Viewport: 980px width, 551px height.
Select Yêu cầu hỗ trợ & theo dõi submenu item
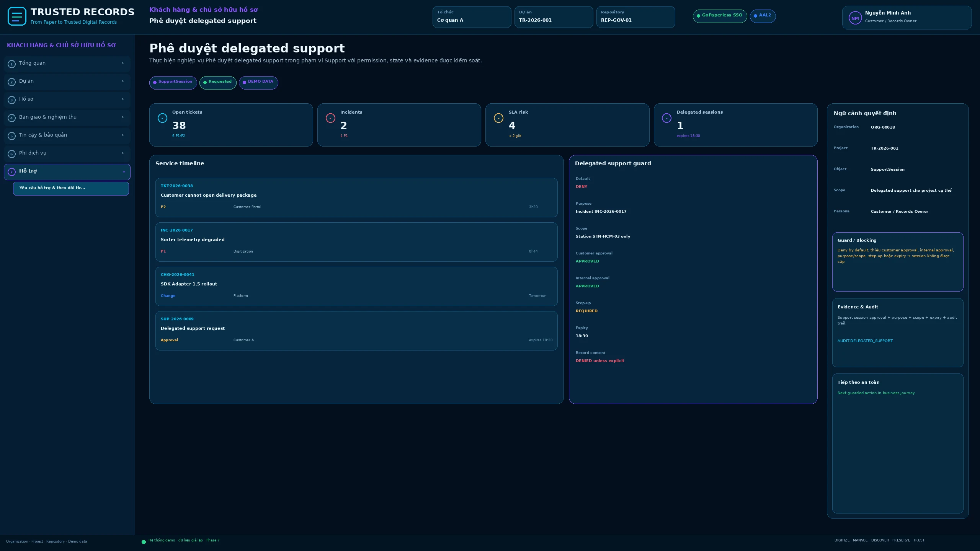[71, 188]
